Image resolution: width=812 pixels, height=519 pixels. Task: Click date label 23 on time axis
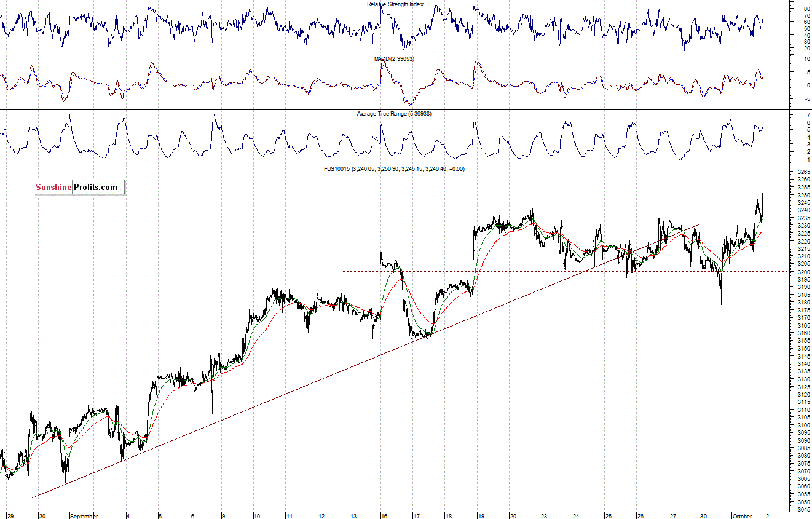tap(545, 516)
